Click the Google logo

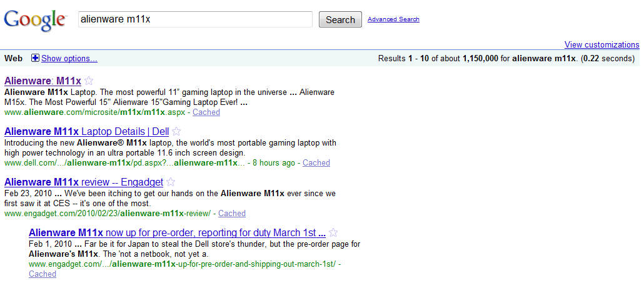click(35, 20)
